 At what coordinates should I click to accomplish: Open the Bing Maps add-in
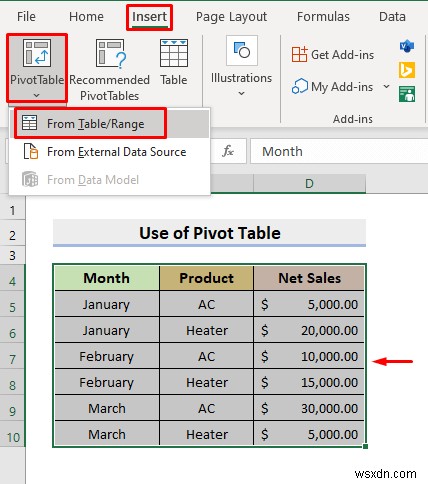pos(407,70)
